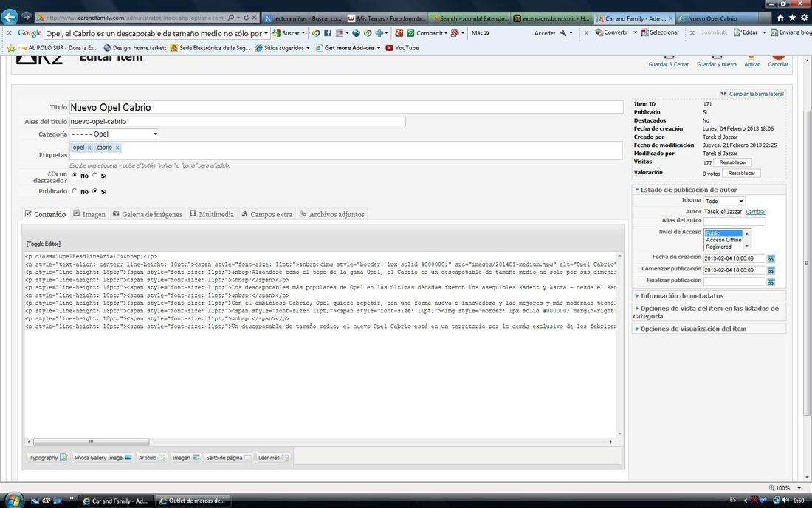
Task: Click the Cancelar toolbar icon
Action: pyautogui.click(x=778, y=61)
